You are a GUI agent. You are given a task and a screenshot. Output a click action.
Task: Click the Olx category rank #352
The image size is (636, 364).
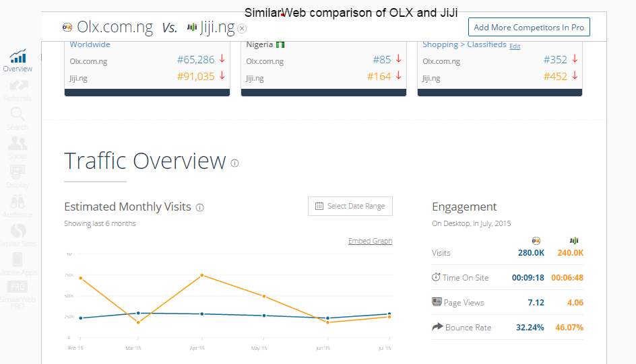[x=555, y=59]
